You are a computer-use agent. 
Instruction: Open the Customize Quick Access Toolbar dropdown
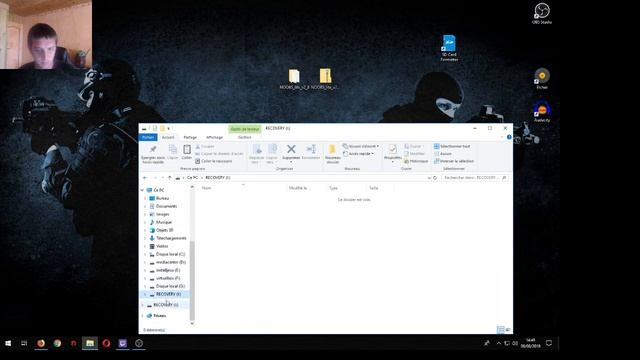coord(169,129)
